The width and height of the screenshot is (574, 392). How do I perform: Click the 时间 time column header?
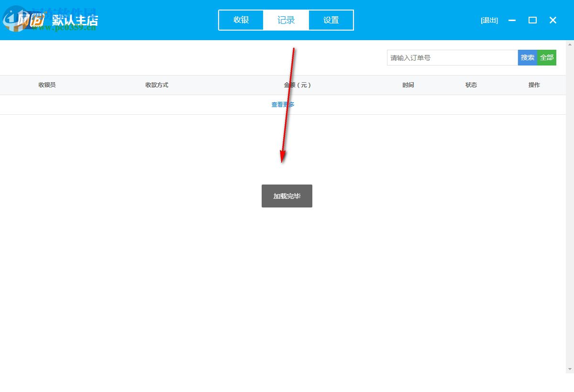(408, 85)
